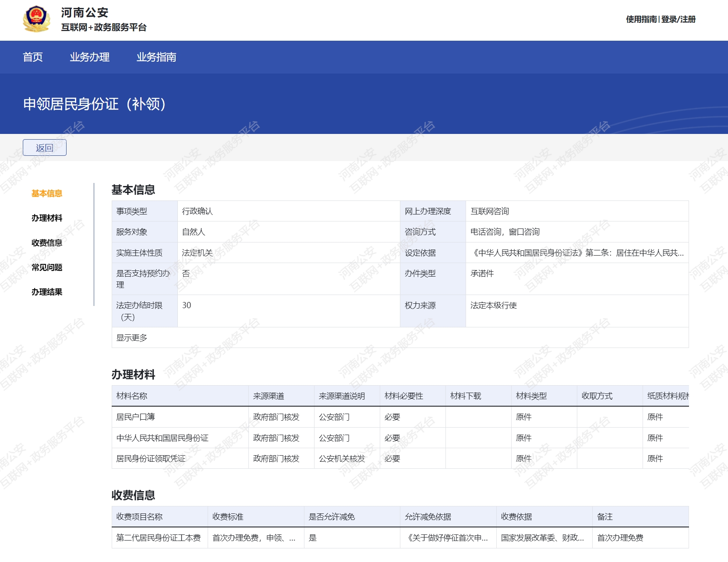Viewport: 728px width, 562px height.
Task: Click the 居民身份证领取凭证 material row
Action: tap(151, 459)
